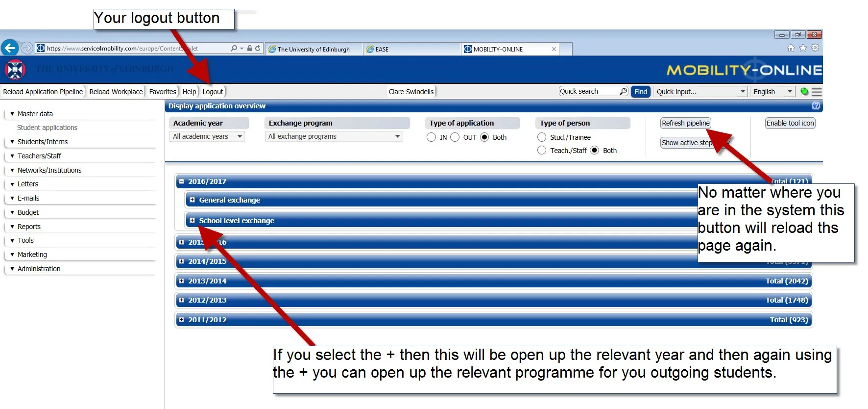The image size is (868, 409).
Task: Click the Quick search magnifier icon
Action: point(623,91)
